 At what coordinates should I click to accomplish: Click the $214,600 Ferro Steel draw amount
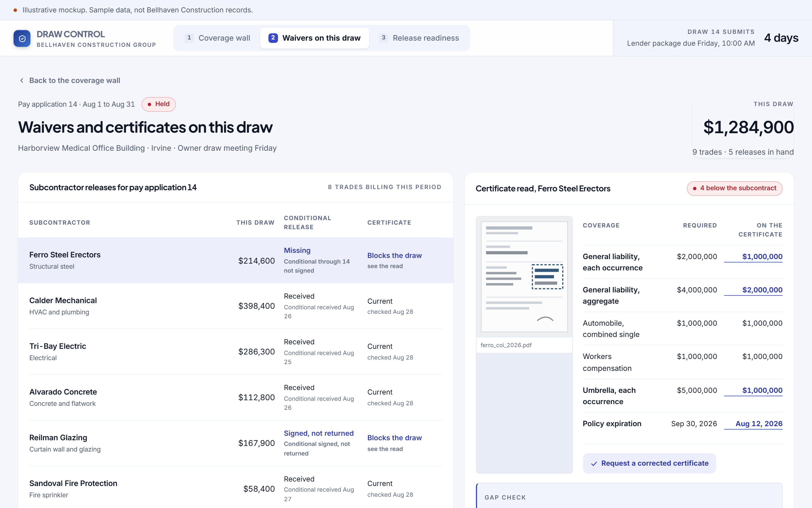pos(256,261)
